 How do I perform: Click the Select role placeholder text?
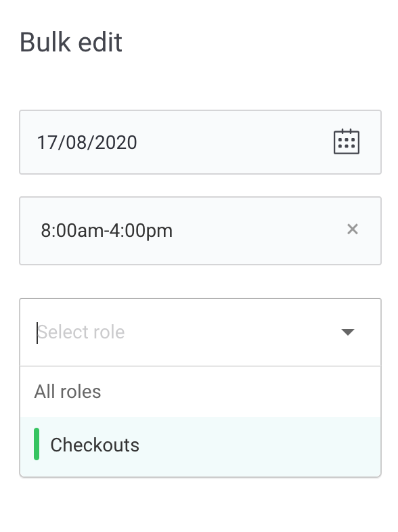coord(81,332)
